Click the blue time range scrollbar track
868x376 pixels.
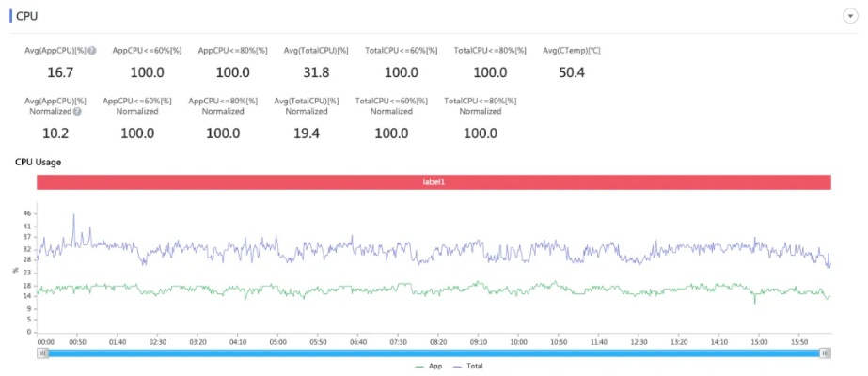tap(433, 352)
